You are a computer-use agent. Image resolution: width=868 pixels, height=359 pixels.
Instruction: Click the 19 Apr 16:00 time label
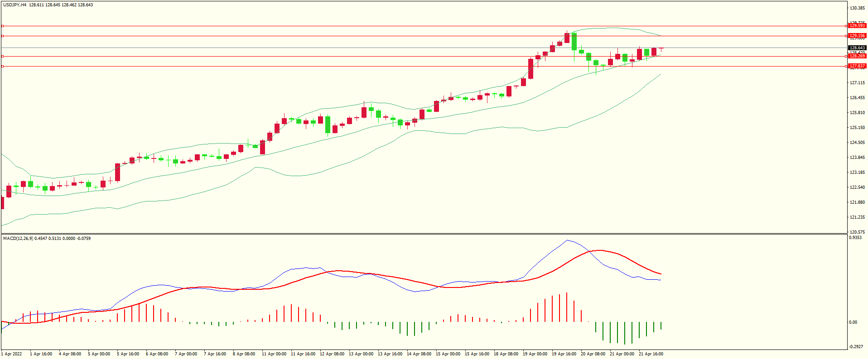coord(564,354)
